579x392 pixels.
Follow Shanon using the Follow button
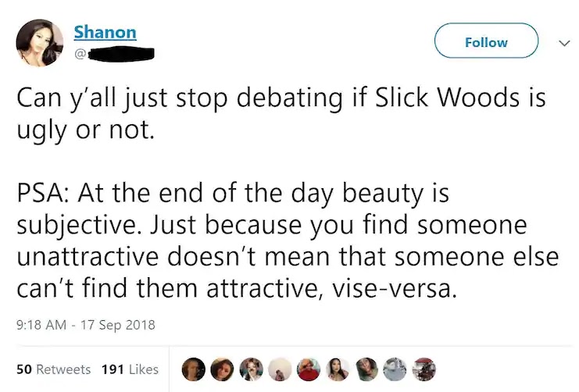[486, 41]
